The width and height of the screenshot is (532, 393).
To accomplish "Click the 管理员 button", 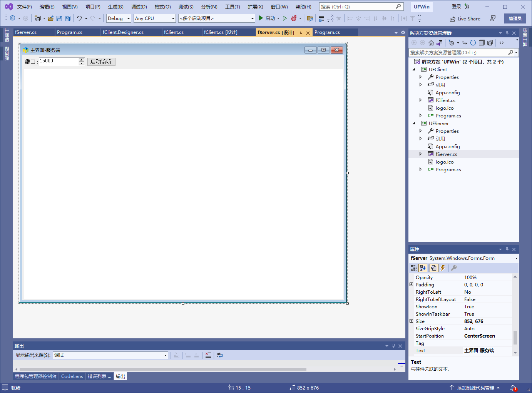I will (515, 18).
